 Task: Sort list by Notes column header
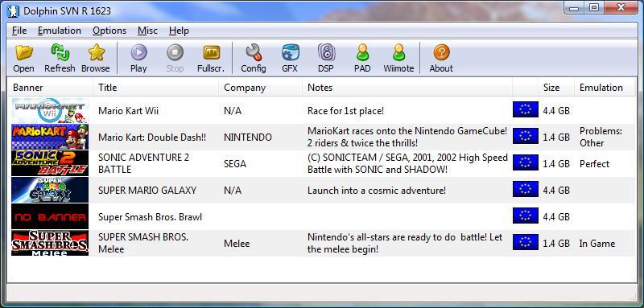pos(407,88)
